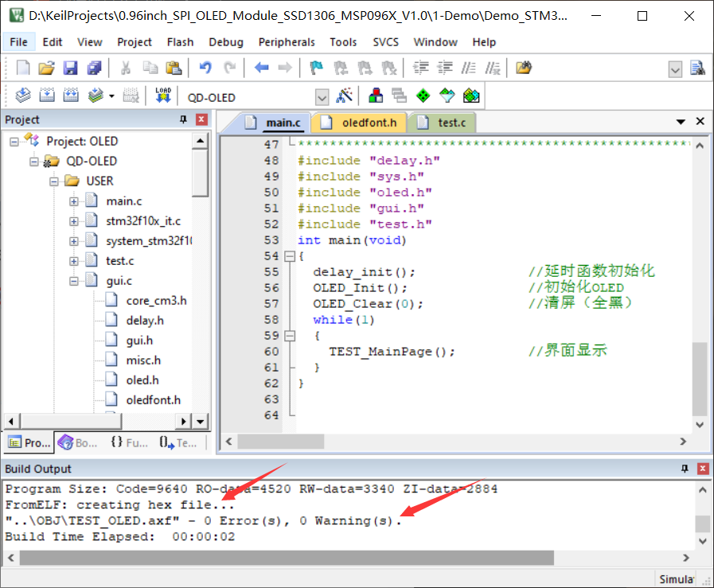Open Pack Installer icon
This screenshot has height=588, width=714.
pos(471,95)
